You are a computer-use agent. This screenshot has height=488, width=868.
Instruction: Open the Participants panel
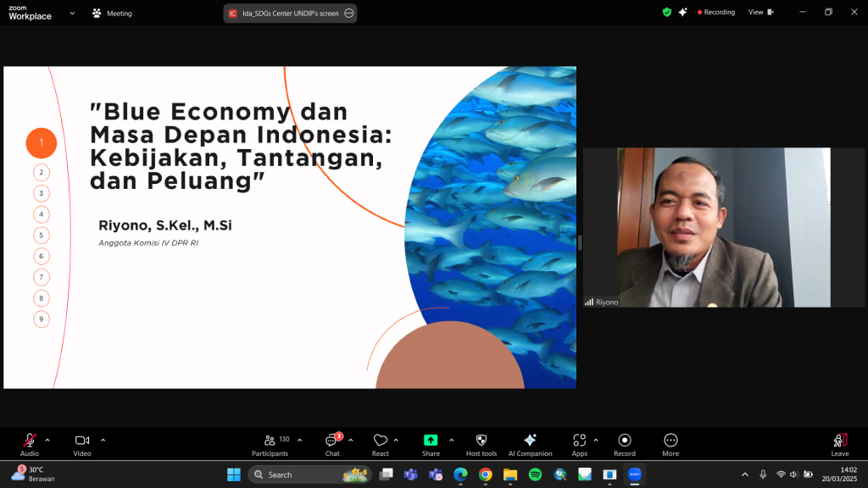tap(270, 441)
